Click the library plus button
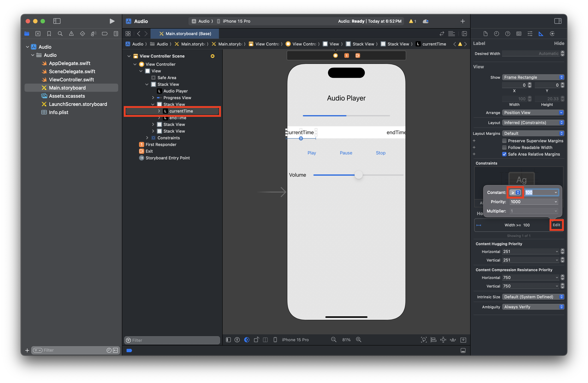 pos(463,21)
